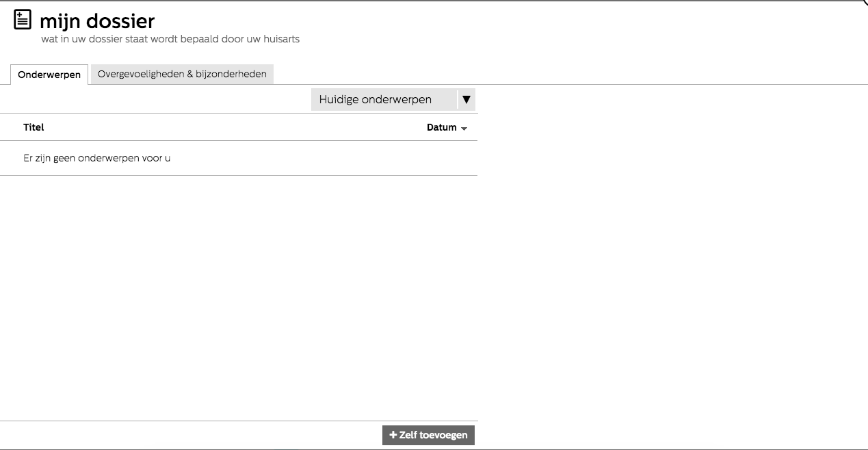Click the dossier document icon beside the title
The height and width of the screenshot is (450, 868).
click(23, 21)
